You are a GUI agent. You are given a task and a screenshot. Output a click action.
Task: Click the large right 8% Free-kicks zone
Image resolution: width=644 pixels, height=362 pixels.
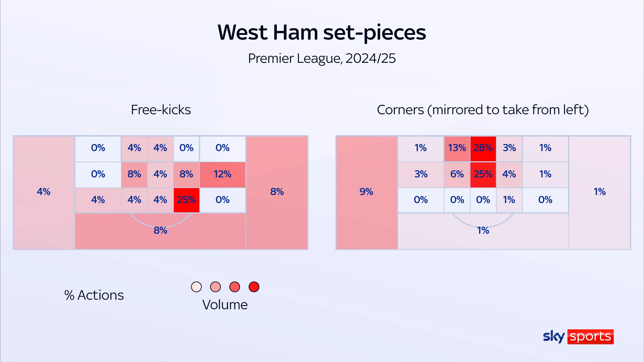277,192
